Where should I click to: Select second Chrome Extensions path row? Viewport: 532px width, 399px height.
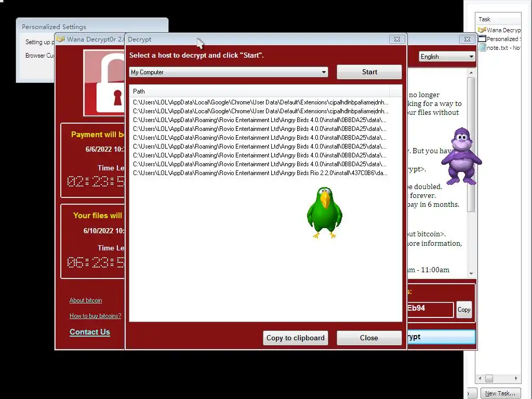click(261, 111)
